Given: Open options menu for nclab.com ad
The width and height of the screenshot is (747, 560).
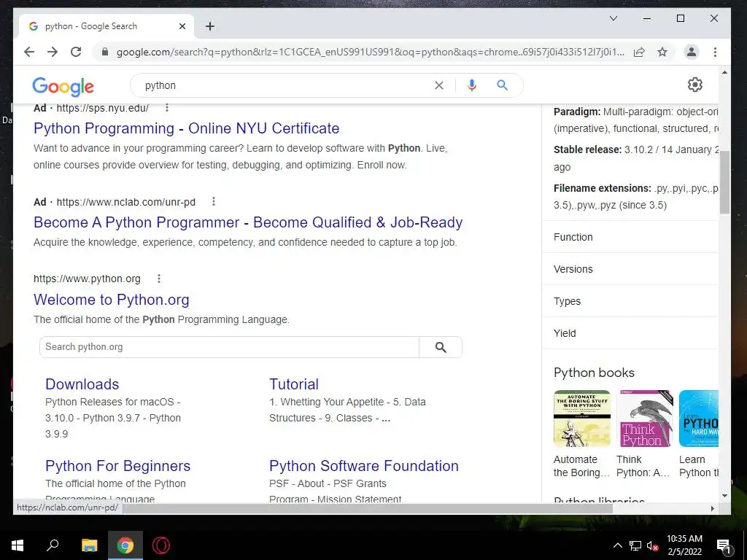Looking at the screenshot, I should point(214,201).
